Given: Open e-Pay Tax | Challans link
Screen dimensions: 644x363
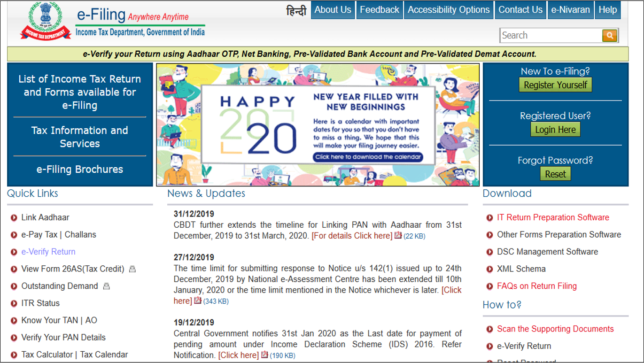Looking at the screenshot, I should (59, 235).
